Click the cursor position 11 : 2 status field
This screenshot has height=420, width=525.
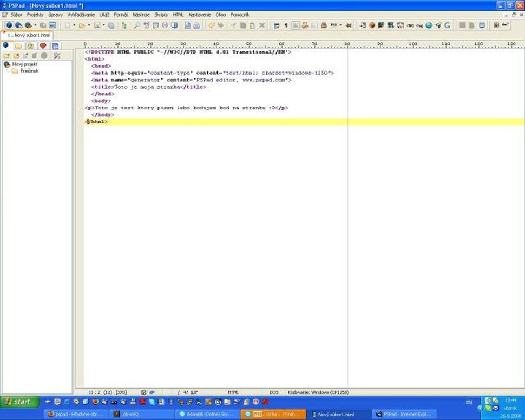click(94, 392)
